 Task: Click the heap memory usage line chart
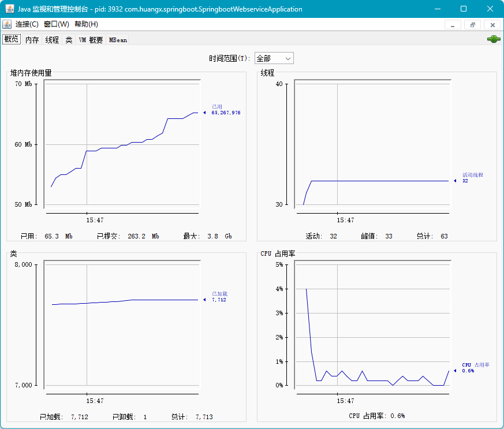pyautogui.click(x=122, y=144)
